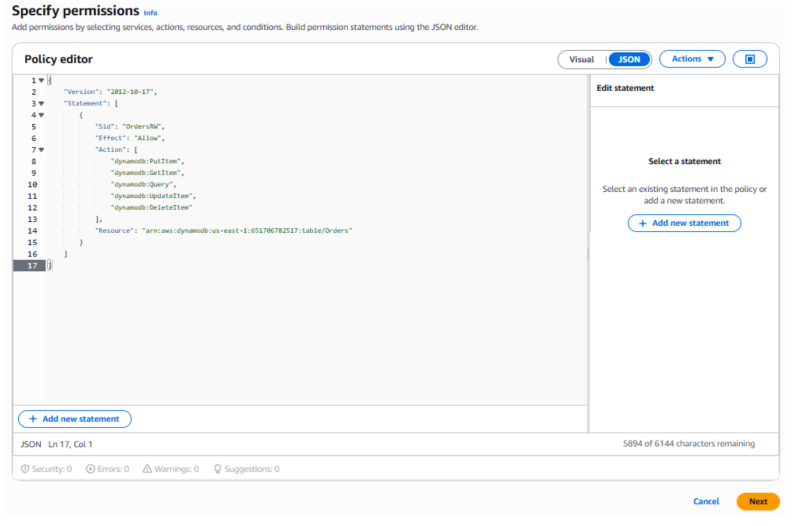Image resolution: width=796 pixels, height=526 pixels.
Task: Click the side panel toggle icon beside Actions
Action: pyautogui.click(x=750, y=59)
